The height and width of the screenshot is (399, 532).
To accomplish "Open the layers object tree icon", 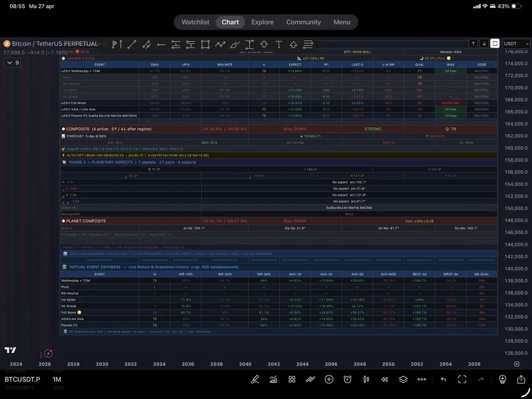I will click(403, 379).
